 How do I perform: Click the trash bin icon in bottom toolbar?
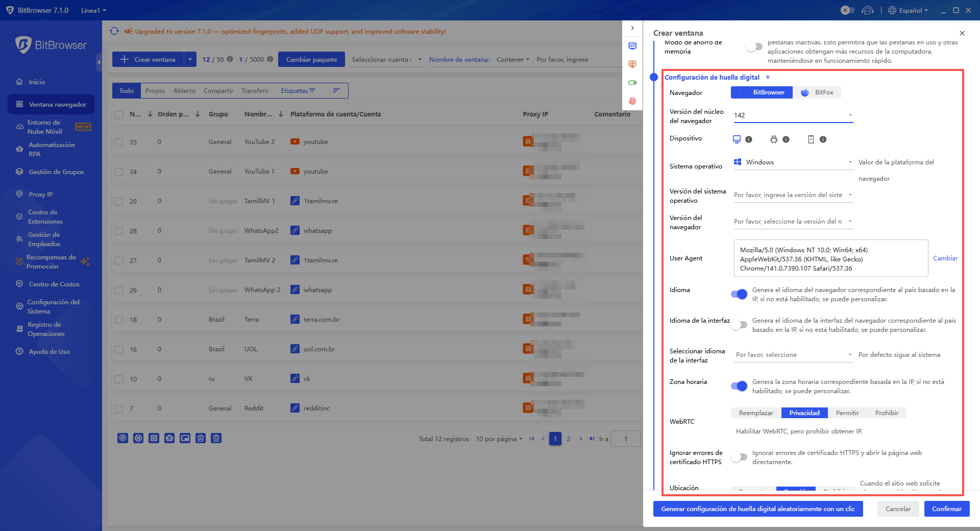pyautogui.click(x=216, y=438)
